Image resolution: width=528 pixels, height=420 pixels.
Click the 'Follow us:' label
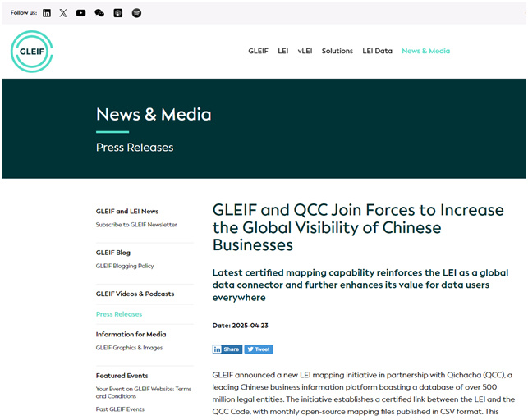(x=24, y=13)
